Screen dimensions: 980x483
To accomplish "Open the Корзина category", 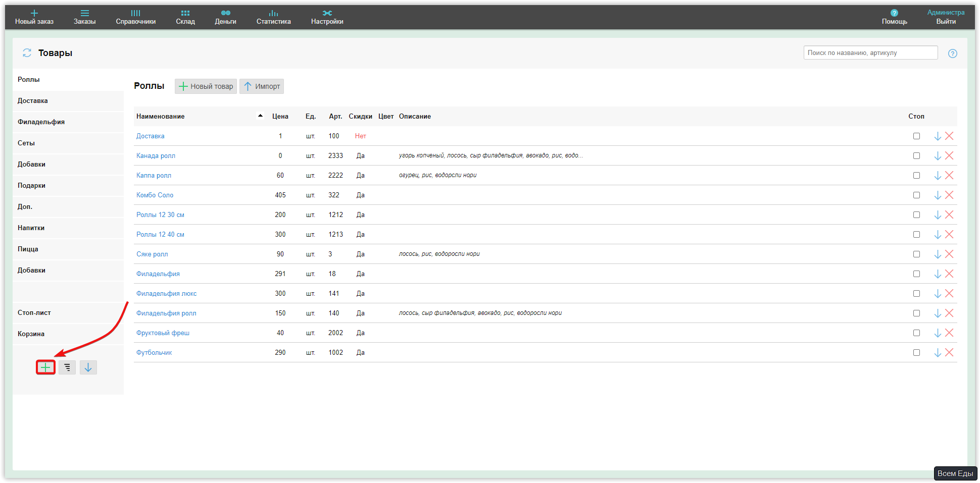I will pos(68,334).
